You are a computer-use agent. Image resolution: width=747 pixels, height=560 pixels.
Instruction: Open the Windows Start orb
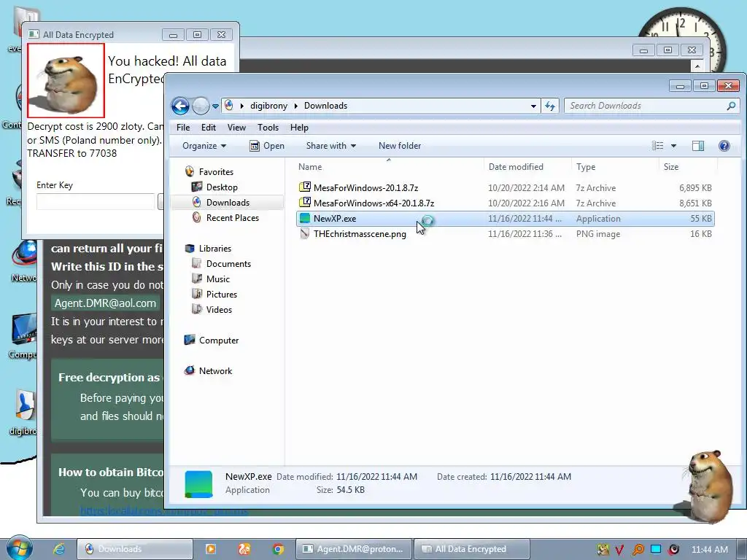pyautogui.click(x=19, y=548)
